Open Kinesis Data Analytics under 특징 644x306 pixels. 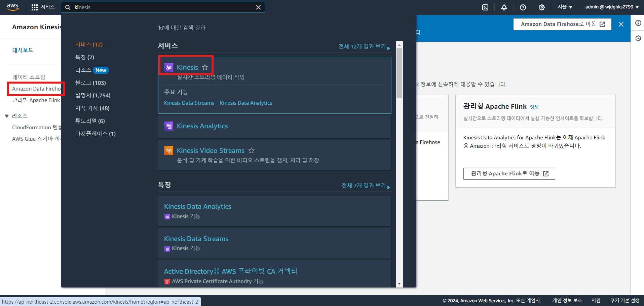(x=197, y=206)
